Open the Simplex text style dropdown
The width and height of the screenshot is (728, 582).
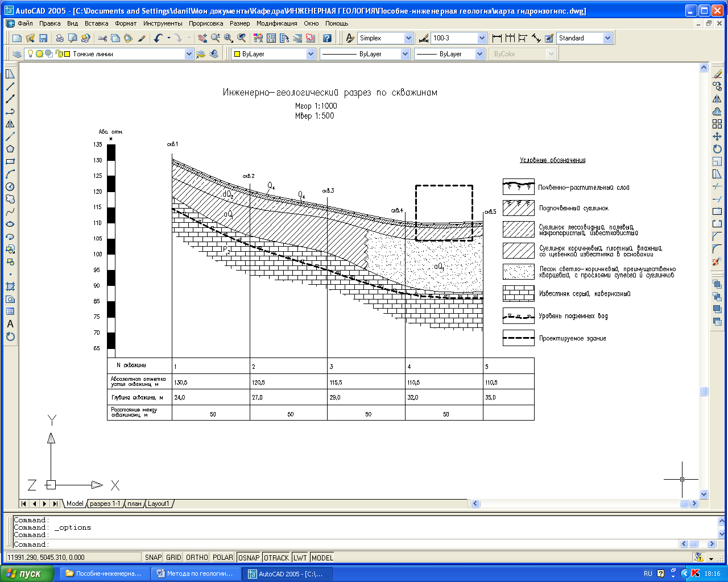408,38
